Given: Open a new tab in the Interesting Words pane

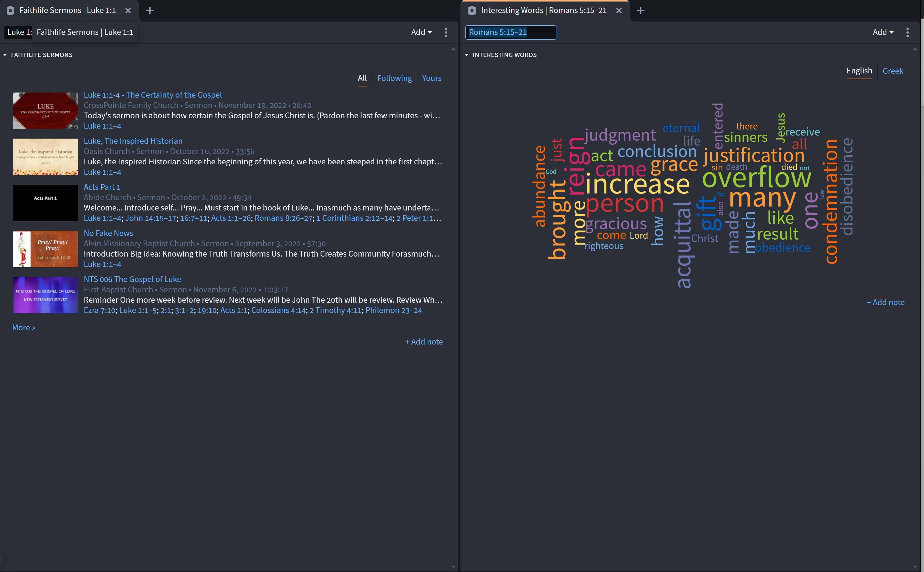Looking at the screenshot, I should click(x=640, y=11).
